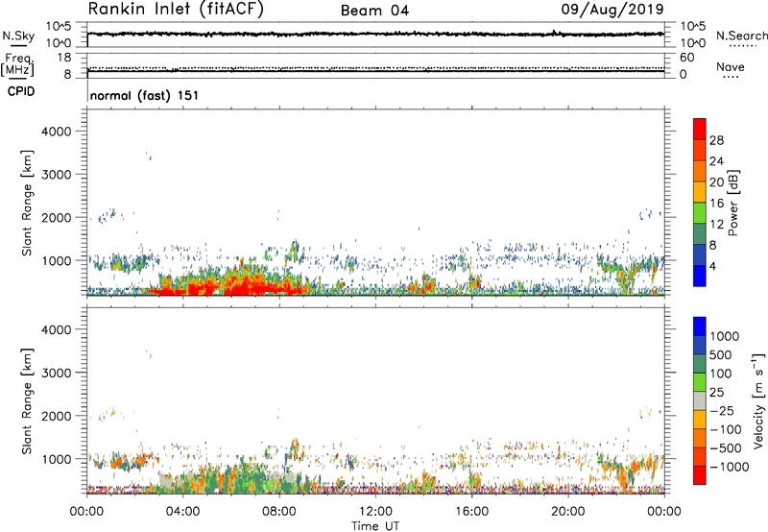Click the '18' frequency axis value

tap(64, 58)
